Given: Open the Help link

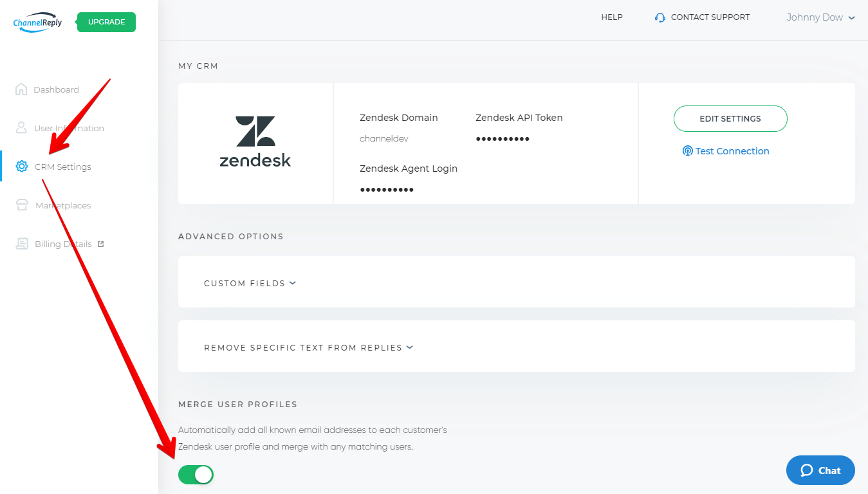Looking at the screenshot, I should tap(612, 17).
